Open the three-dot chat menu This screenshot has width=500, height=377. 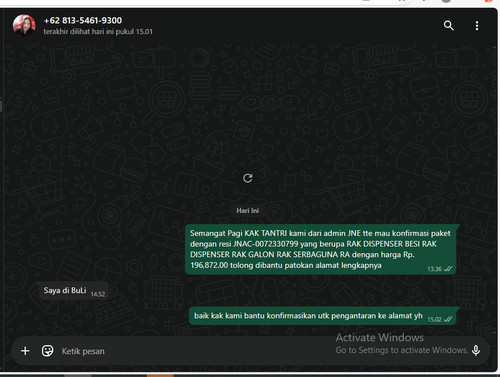point(477,26)
